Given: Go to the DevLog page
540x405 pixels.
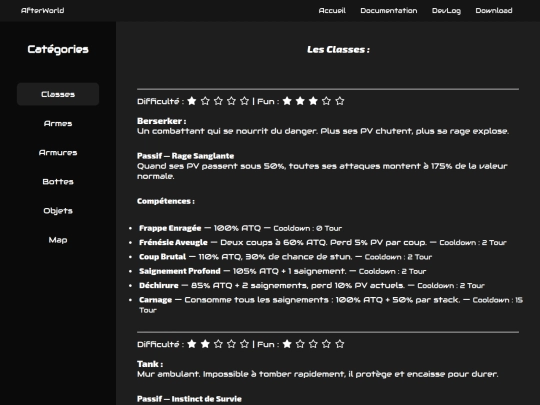Looking at the screenshot, I should (446, 11).
